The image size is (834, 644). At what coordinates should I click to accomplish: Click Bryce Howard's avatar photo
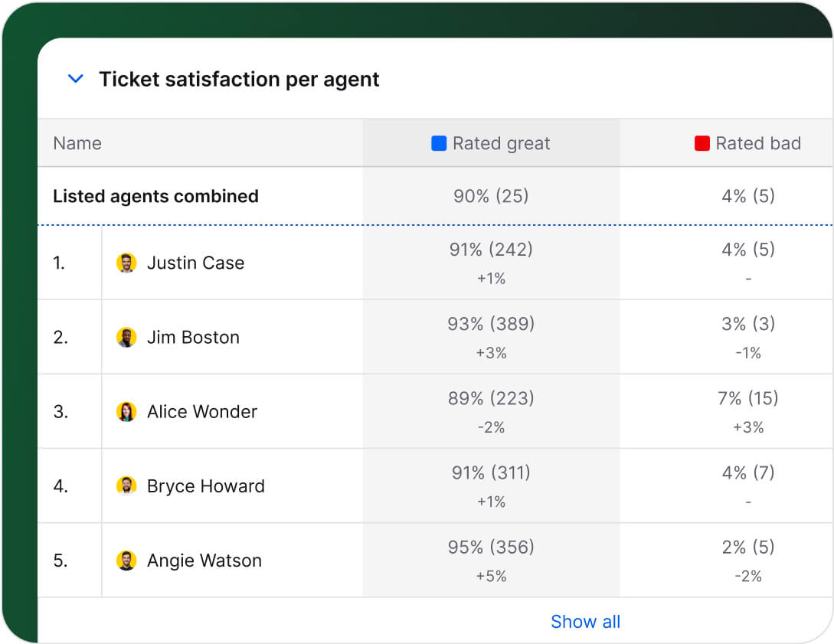click(x=126, y=485)
